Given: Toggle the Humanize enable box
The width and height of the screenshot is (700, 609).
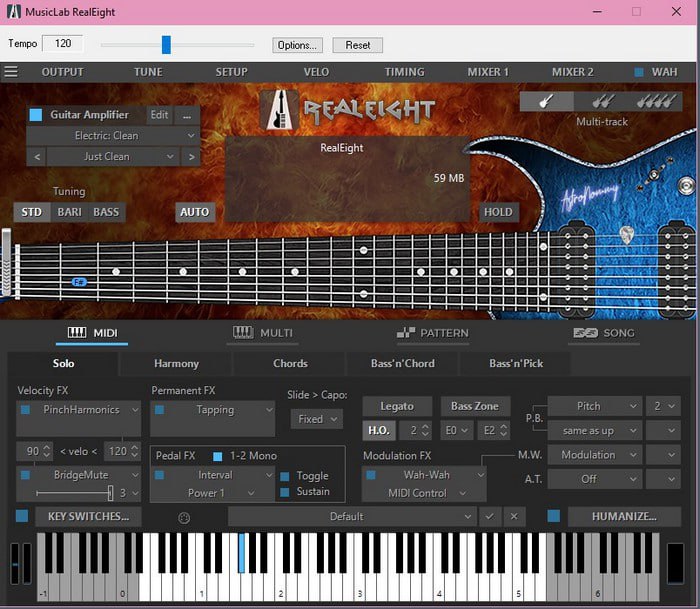Looking at the screenshot, I should click(554, 516).
